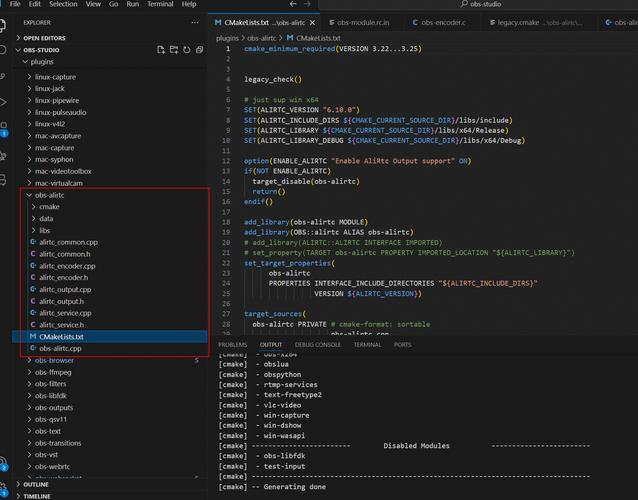
Task: Refresh the Explorer file tree
Action: coord(186,50)
